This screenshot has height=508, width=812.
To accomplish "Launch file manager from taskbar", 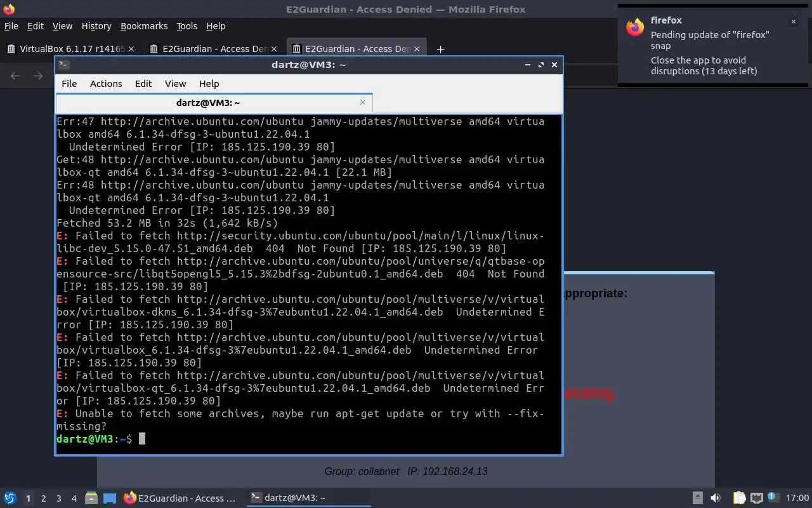I will [x=91, y=498].
